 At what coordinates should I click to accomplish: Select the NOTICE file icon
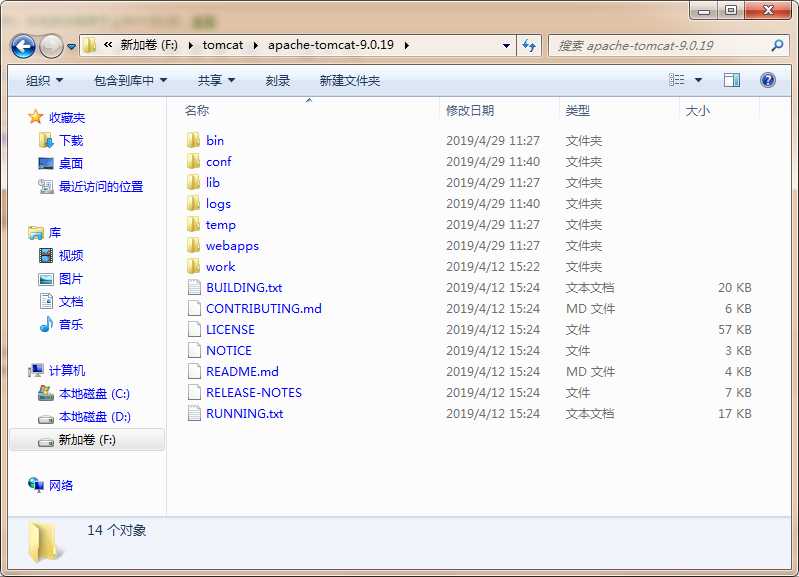194,350
